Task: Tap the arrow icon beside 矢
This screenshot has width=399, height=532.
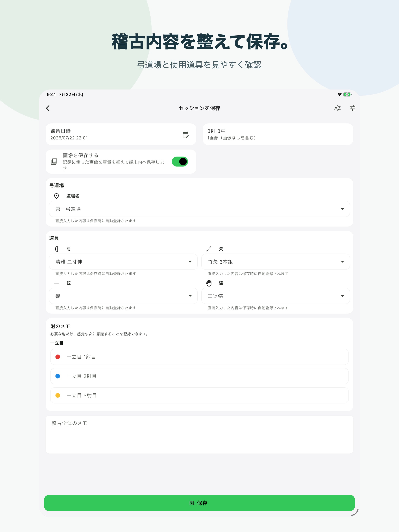Action: click(209, 249)
